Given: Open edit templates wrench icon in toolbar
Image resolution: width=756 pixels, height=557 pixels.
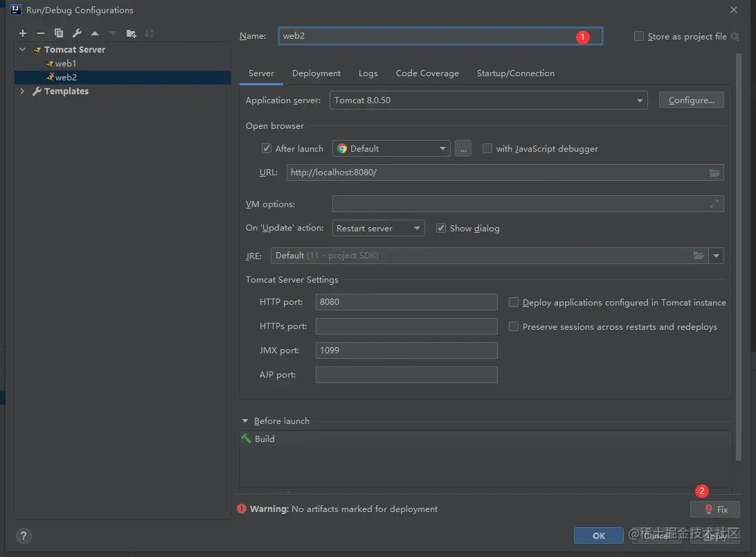Looking at the screenshot, I should coord(77,33).
